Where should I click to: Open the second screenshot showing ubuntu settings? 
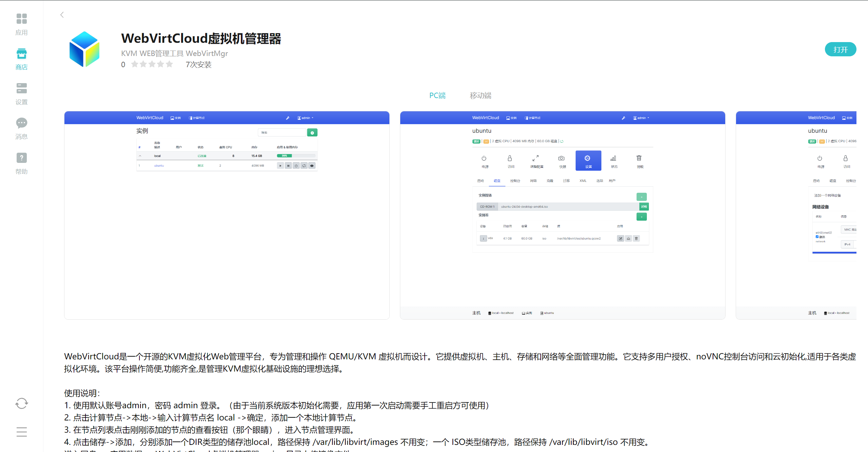(562, 215)
